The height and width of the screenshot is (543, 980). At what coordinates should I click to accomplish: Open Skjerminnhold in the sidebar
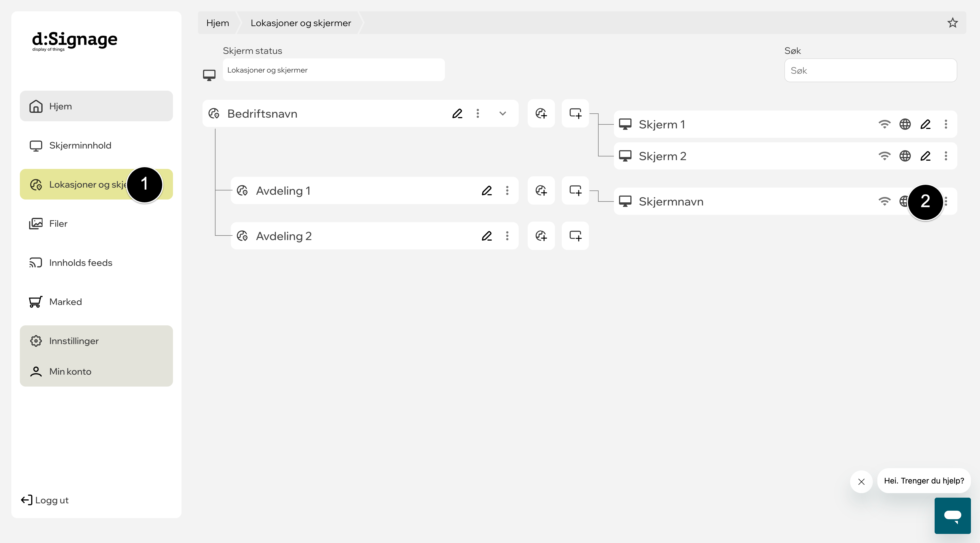pos(96,145)
